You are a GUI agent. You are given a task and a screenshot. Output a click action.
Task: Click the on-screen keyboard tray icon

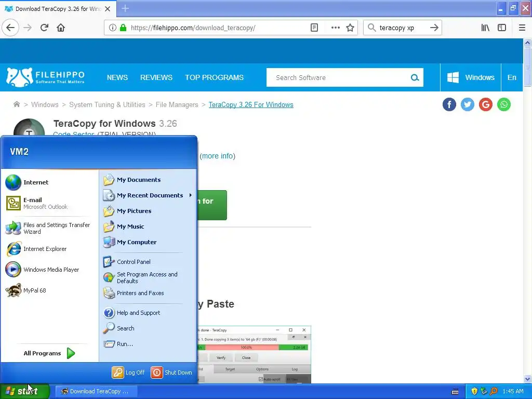point(455,392)
